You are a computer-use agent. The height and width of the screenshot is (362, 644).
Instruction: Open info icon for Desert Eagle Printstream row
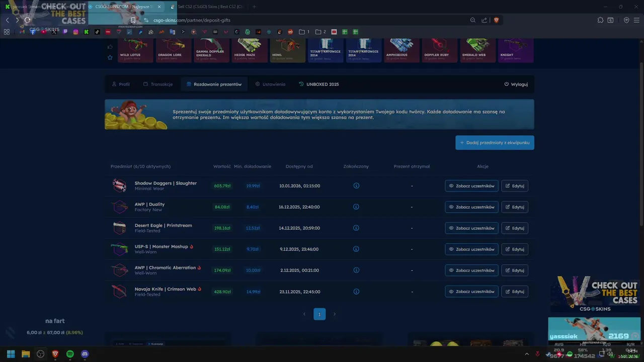(x=356, y=228)
